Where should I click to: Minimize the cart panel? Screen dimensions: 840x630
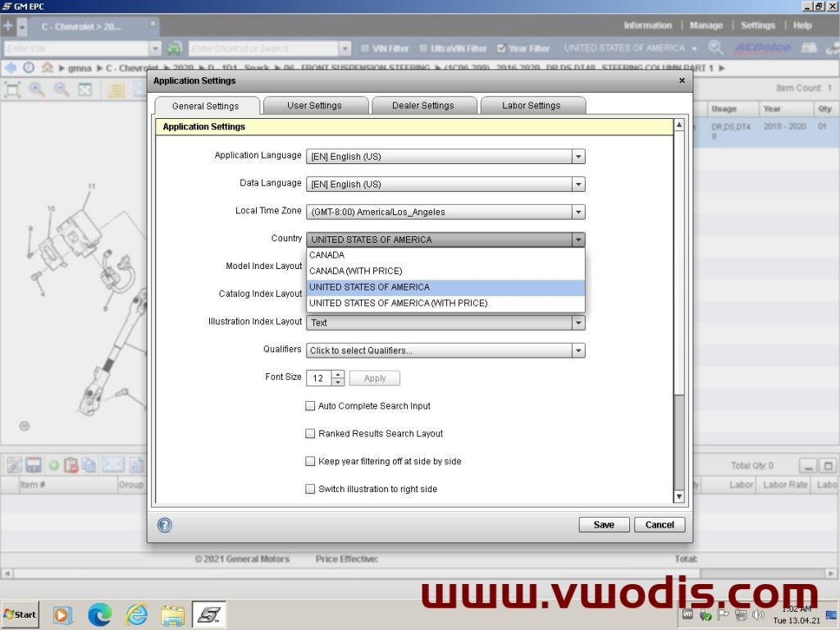808,466
